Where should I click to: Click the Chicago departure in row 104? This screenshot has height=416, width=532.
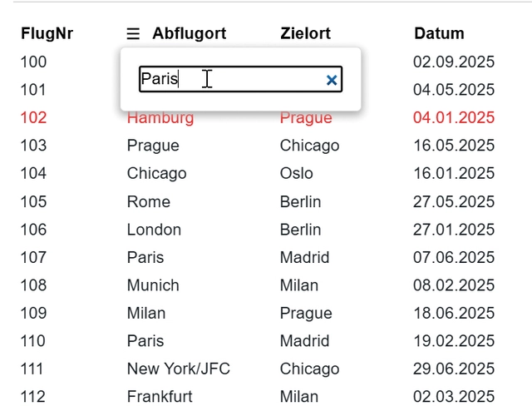(156, 174)
